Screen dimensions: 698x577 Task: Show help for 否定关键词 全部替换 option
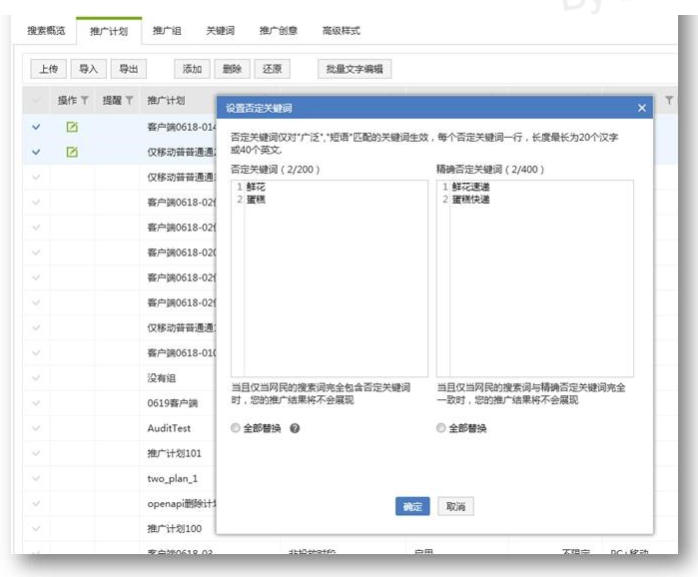click(295, 428)
